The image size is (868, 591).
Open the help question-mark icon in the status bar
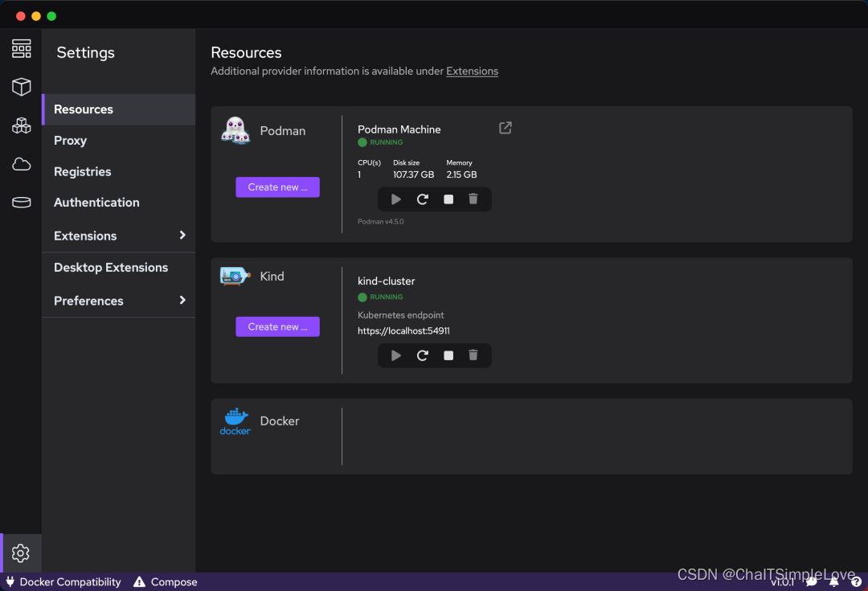[857, 581]
